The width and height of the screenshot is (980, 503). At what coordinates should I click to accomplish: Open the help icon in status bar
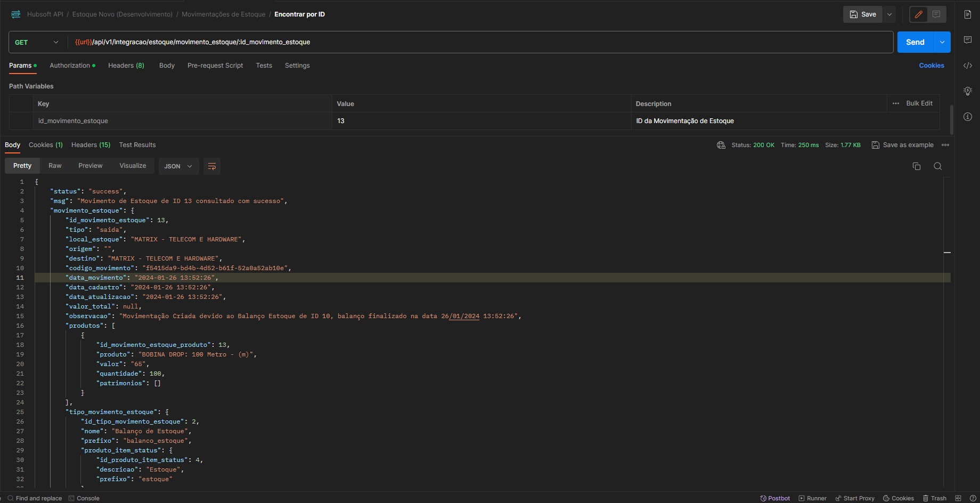coord(973,498)
